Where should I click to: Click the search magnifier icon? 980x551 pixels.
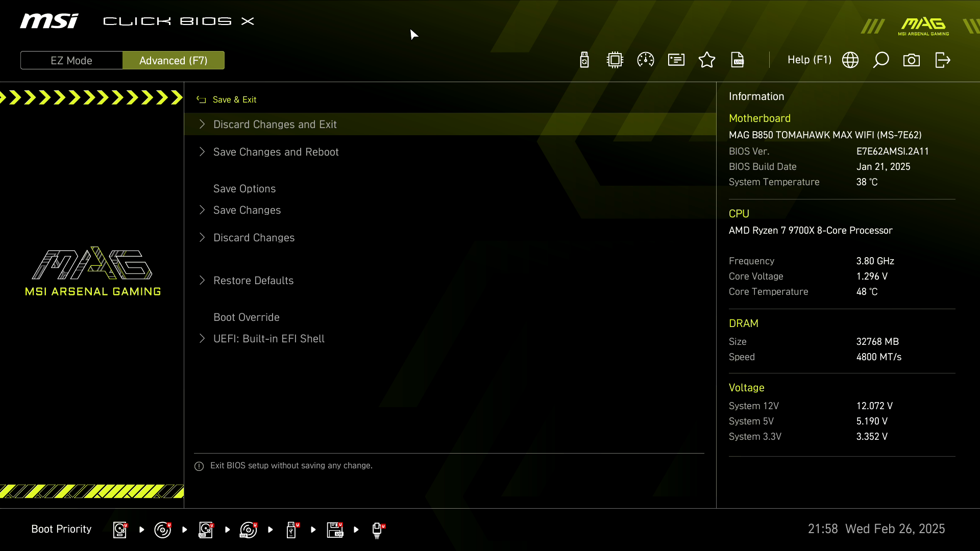pos(881,60)
